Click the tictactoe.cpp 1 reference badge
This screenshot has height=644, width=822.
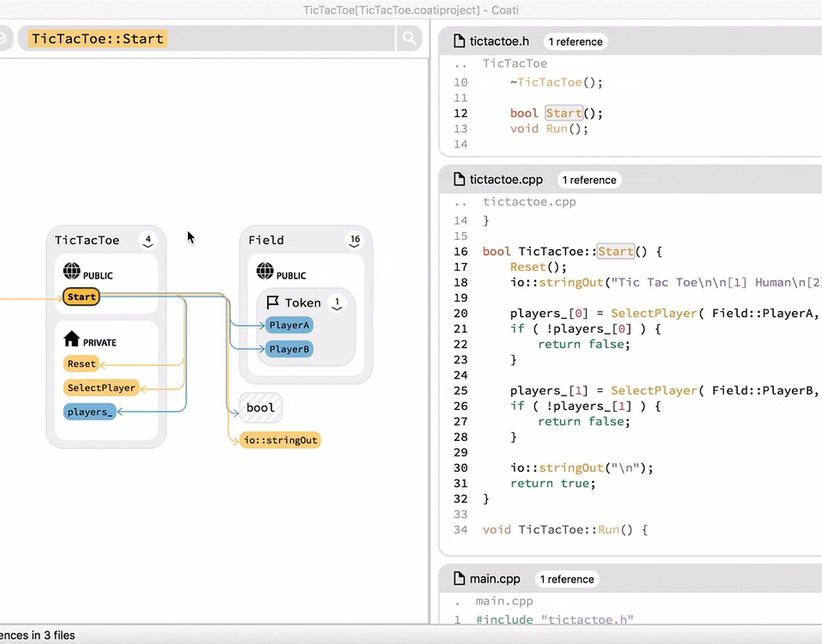point(589,180)
